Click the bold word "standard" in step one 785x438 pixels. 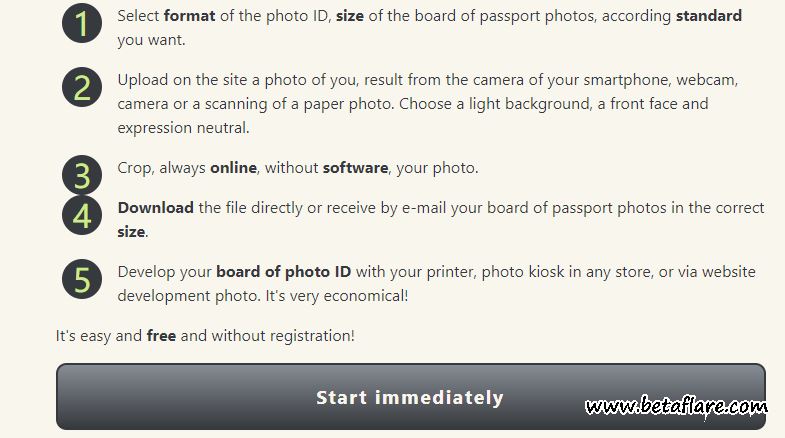709,16
